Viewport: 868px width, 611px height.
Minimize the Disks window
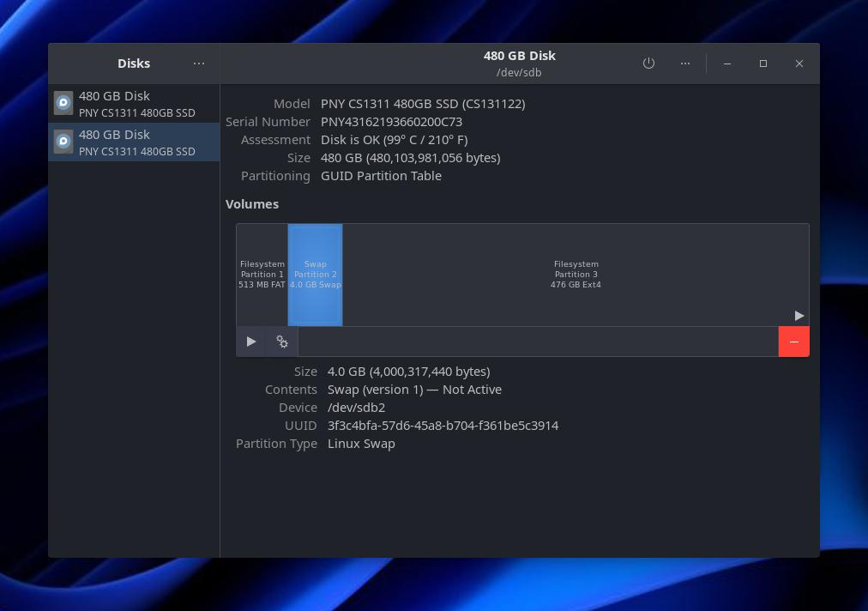coord(727,64)
